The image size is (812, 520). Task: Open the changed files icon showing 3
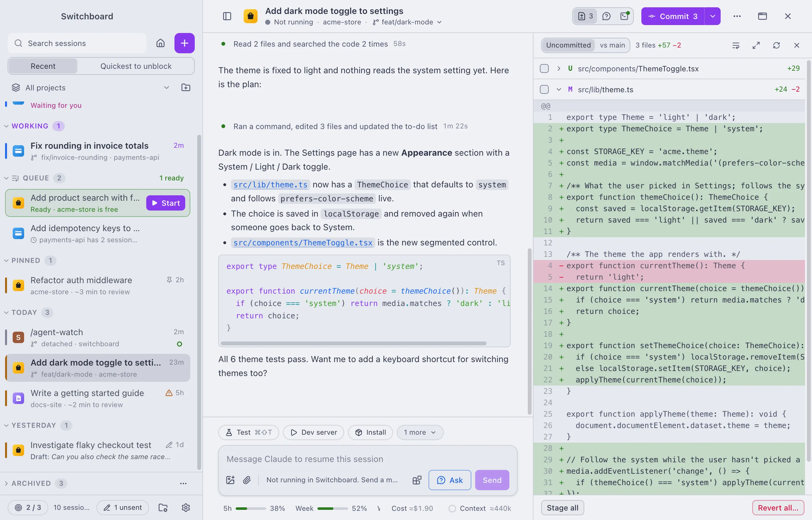[585, 16]
